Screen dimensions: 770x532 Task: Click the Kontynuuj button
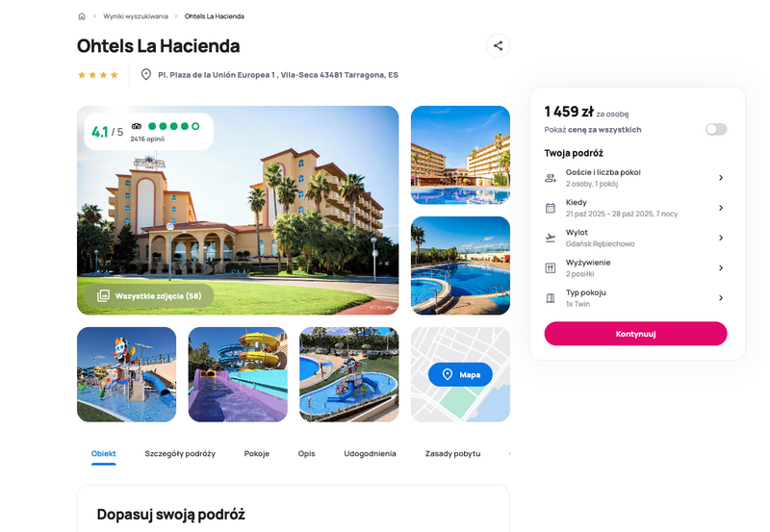click(635, 334)
